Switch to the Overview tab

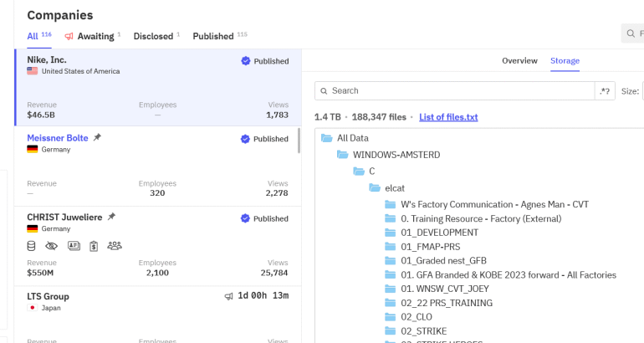point(519,61)
